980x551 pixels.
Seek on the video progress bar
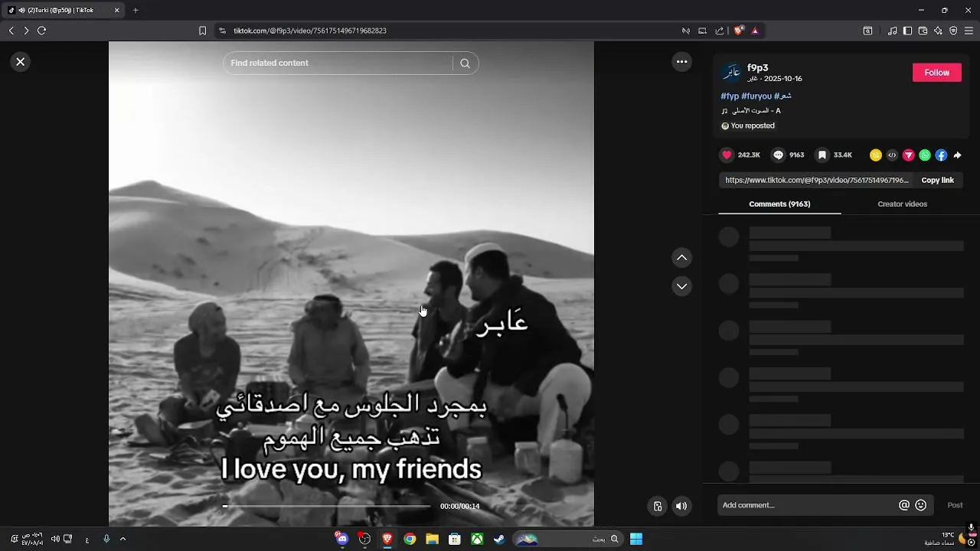pos(327,507)
